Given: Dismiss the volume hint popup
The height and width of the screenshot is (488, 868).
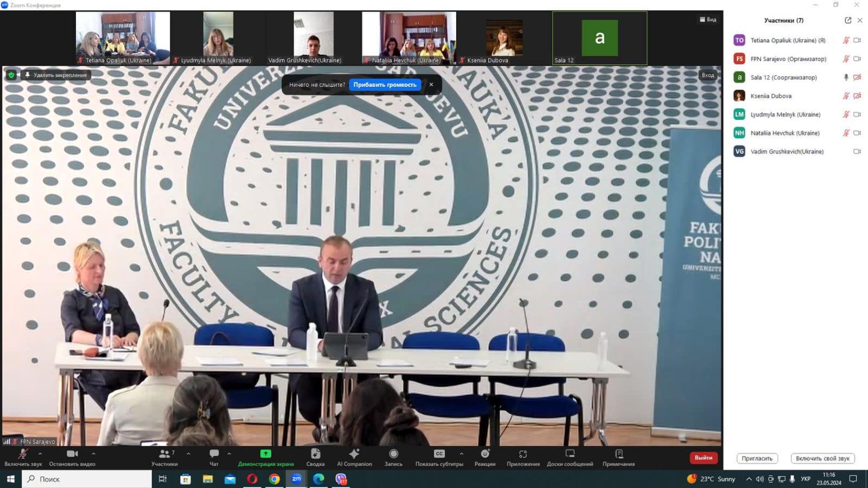Looking at the screenshot, I should pyautogui.click(x=431, y=85).
